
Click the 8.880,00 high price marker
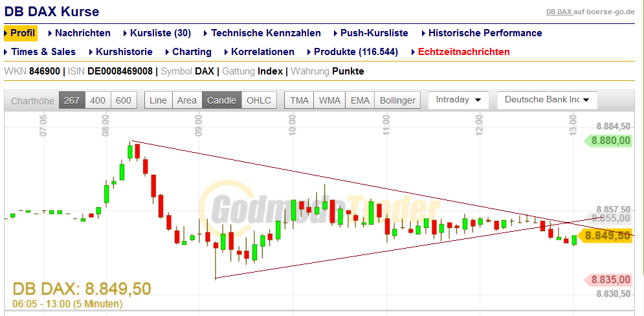click(608, 141)
